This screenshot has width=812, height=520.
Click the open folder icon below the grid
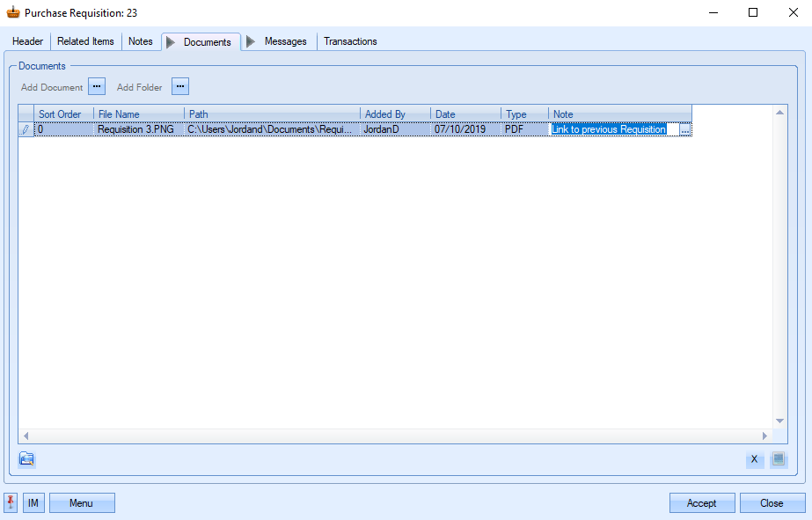click(x=26, y=458)
